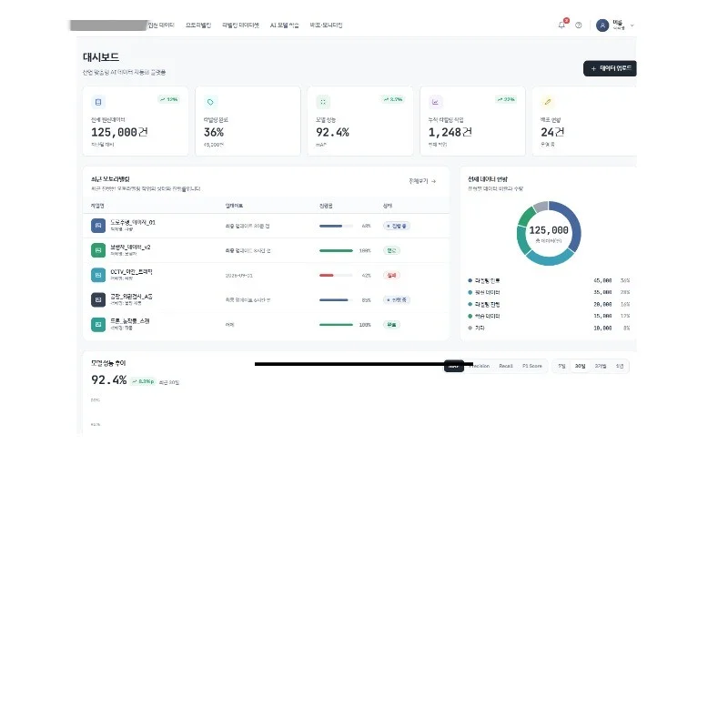
Task: Click the 35,000 legend value
Action: [602, 292]
